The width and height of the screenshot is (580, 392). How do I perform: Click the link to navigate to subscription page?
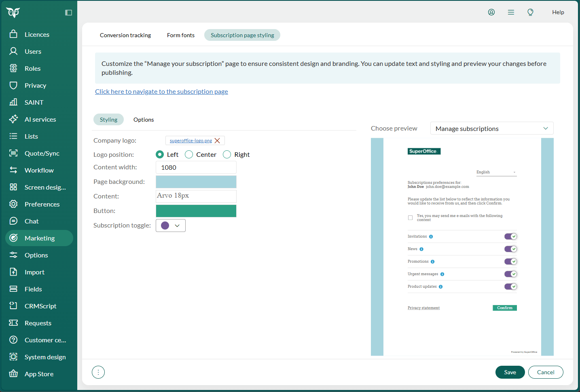point(161,92)
